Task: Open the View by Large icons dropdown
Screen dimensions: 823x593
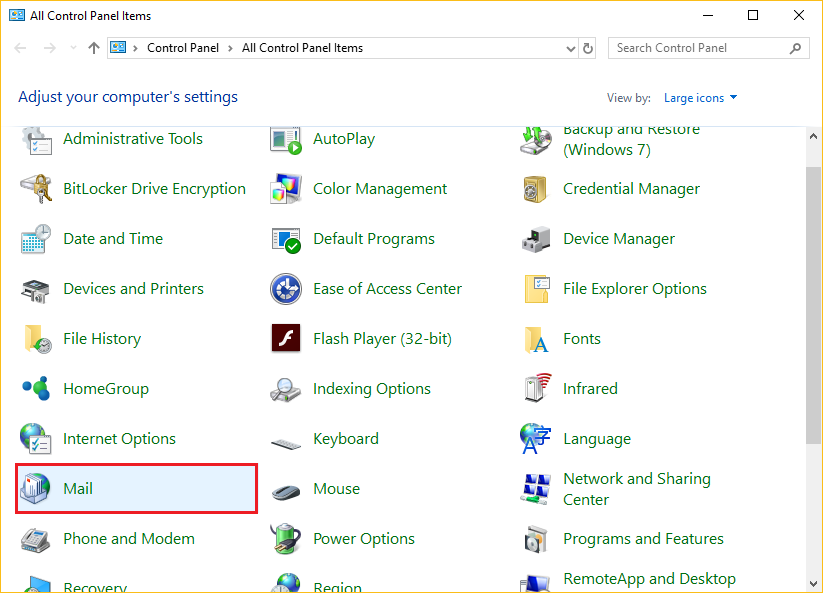Action: click(x=700, y=98)
